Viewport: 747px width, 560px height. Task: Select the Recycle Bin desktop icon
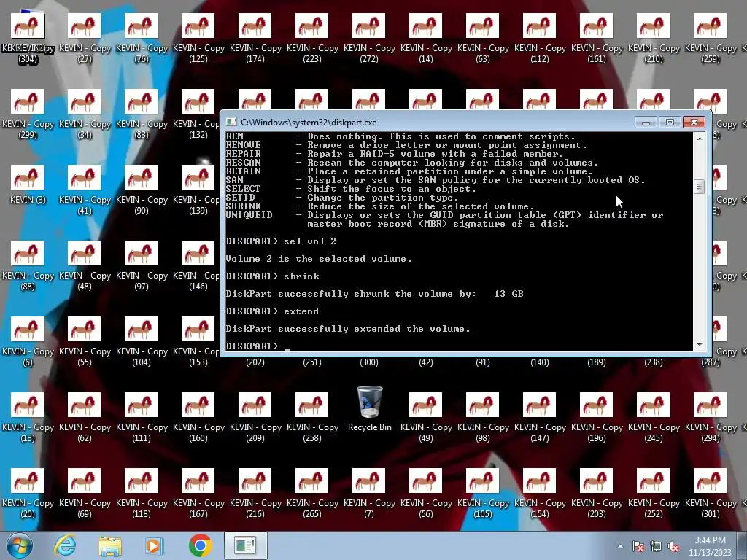click(x=369, y=409)
